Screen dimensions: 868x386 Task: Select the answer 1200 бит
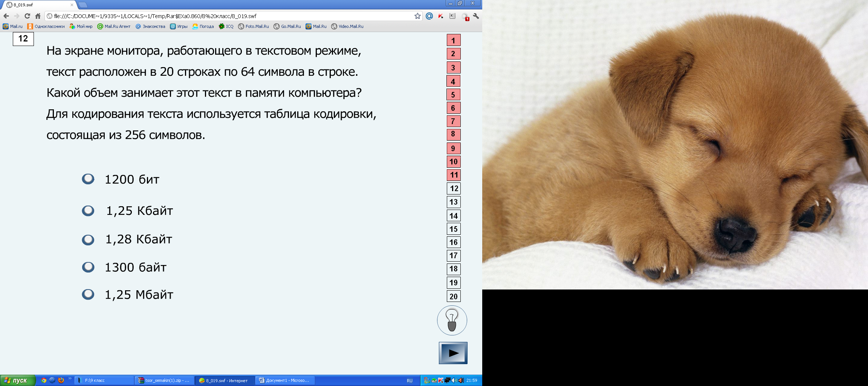(88, 179)
